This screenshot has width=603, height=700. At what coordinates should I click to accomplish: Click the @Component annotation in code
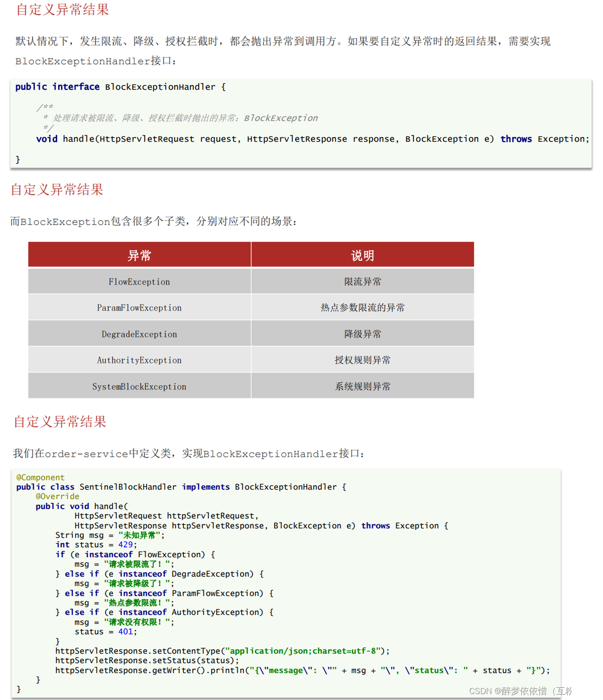[x=40, y=477]
